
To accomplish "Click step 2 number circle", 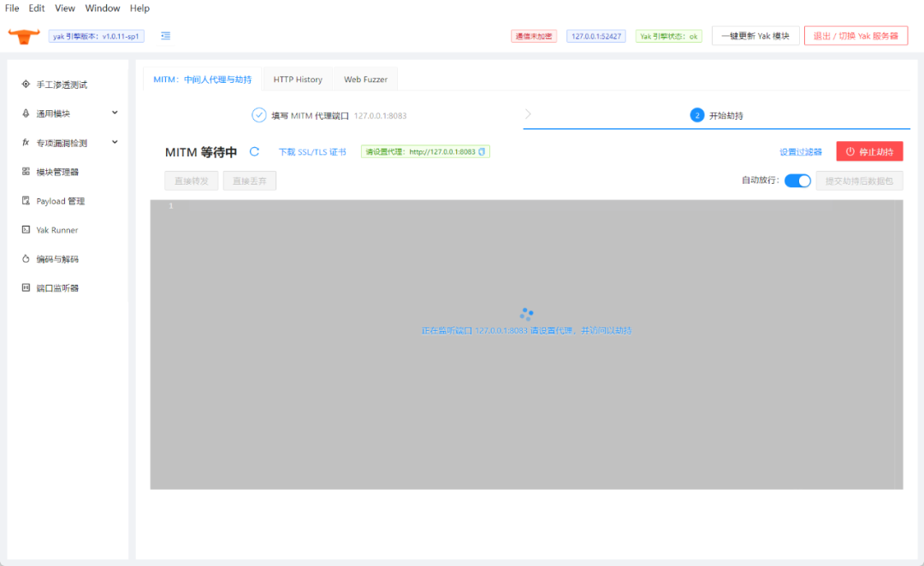I will tap(697, 115).
